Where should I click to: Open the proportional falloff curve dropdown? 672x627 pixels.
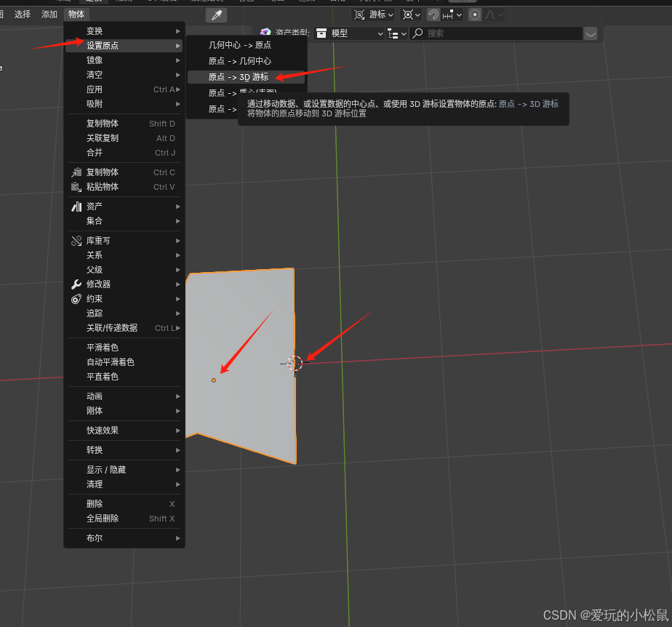(494, 15)
